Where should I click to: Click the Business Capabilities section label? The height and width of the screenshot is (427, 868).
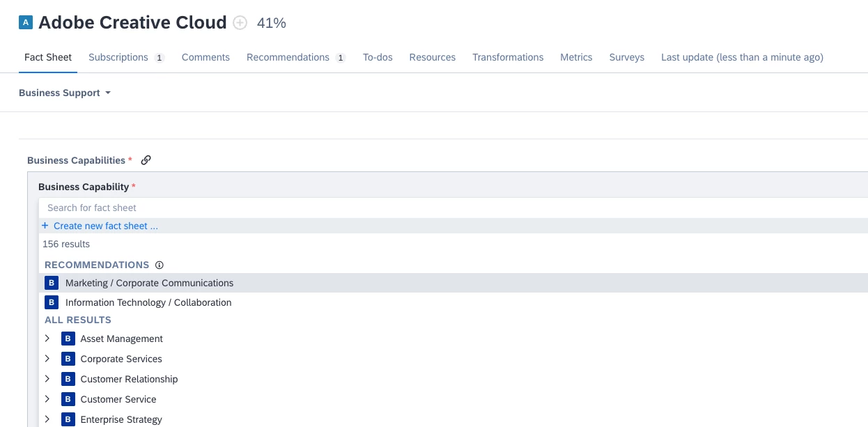(x=76, y=160)
